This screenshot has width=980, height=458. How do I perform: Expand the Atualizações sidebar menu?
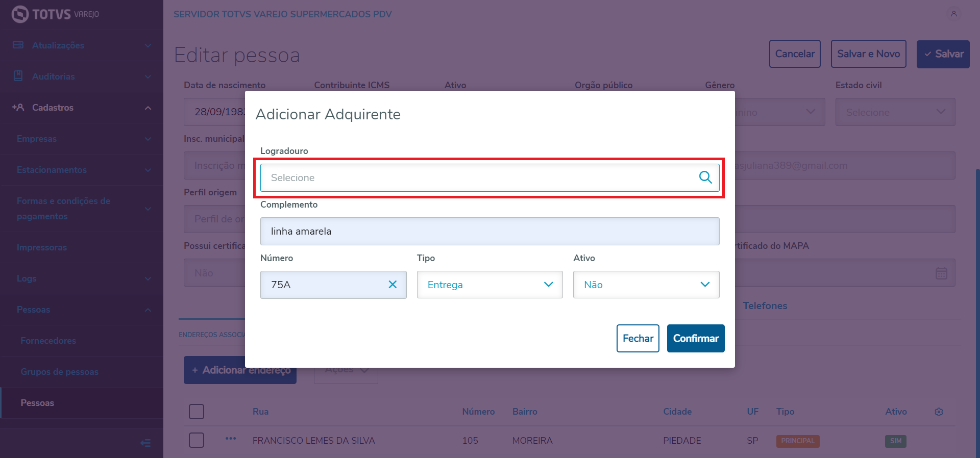pyautogui.click(x=82, y=45)
